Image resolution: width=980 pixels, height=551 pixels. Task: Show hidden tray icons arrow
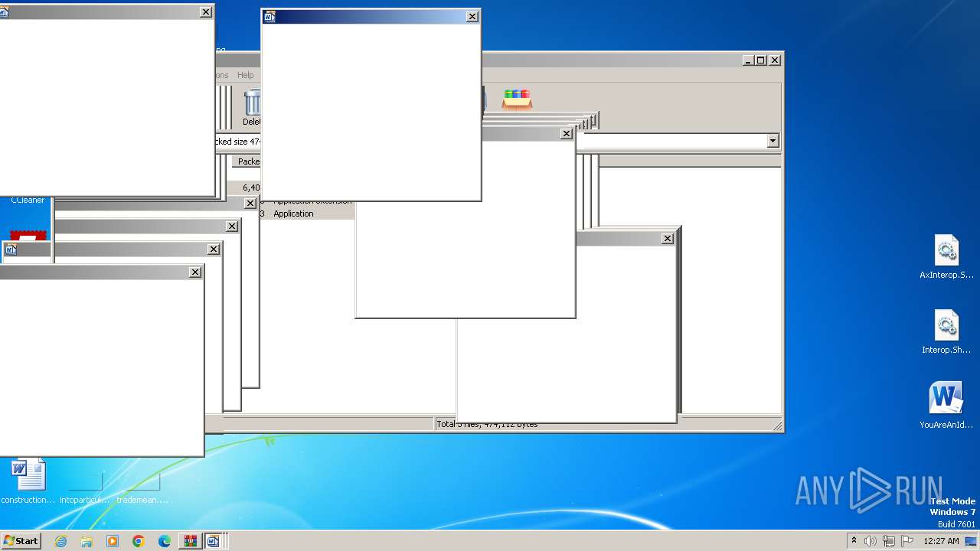tap(854, 540)
